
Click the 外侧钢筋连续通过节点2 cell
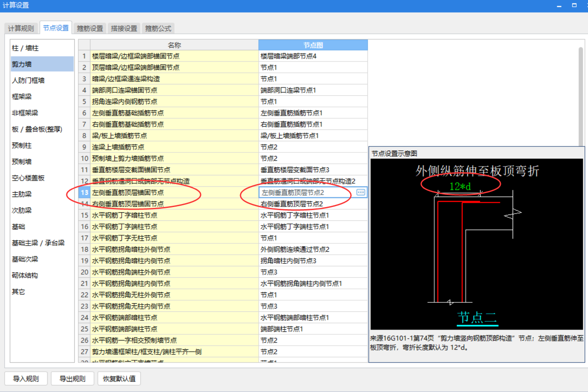point(313,249)
